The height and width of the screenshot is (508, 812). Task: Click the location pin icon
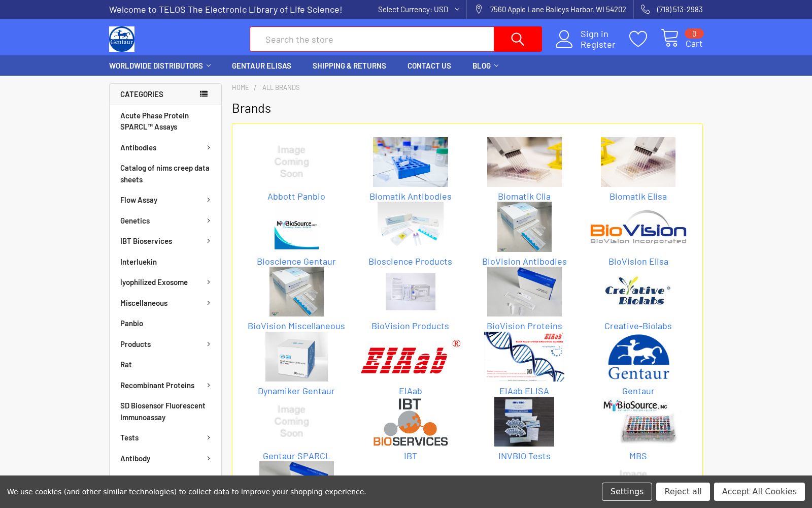[479, 10]
